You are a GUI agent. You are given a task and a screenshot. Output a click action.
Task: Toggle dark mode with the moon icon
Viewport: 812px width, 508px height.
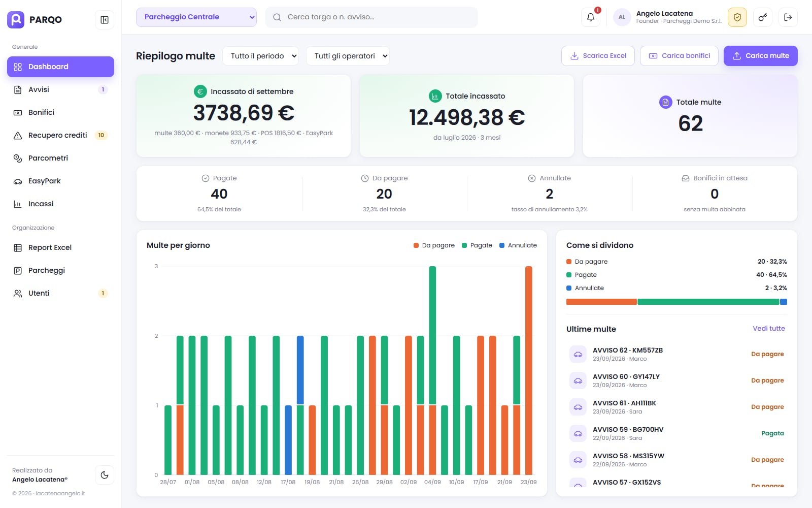(105, 475)
